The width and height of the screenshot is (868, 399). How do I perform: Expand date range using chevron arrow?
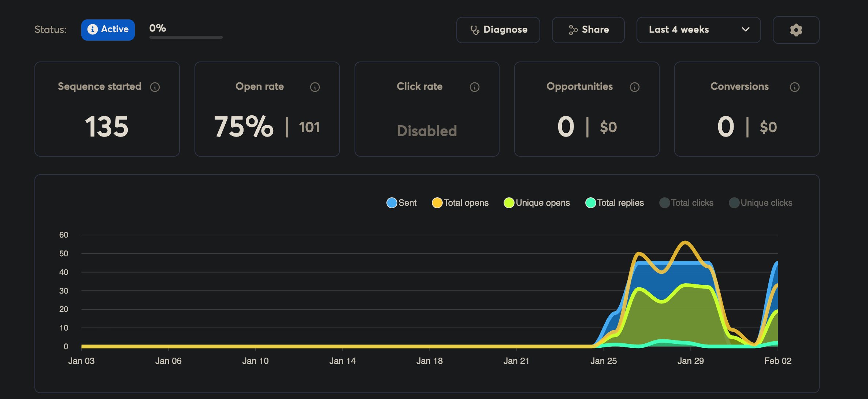click(x=745, y=30)
